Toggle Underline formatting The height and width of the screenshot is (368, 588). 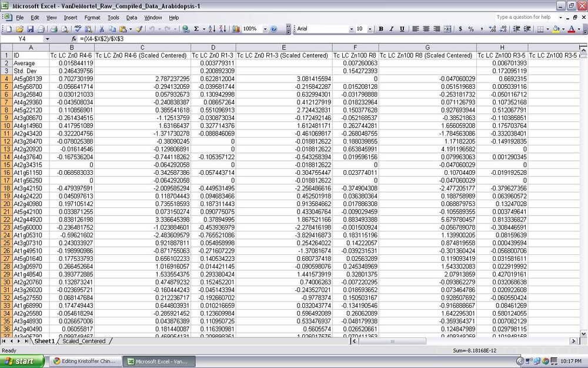point(402,29)
